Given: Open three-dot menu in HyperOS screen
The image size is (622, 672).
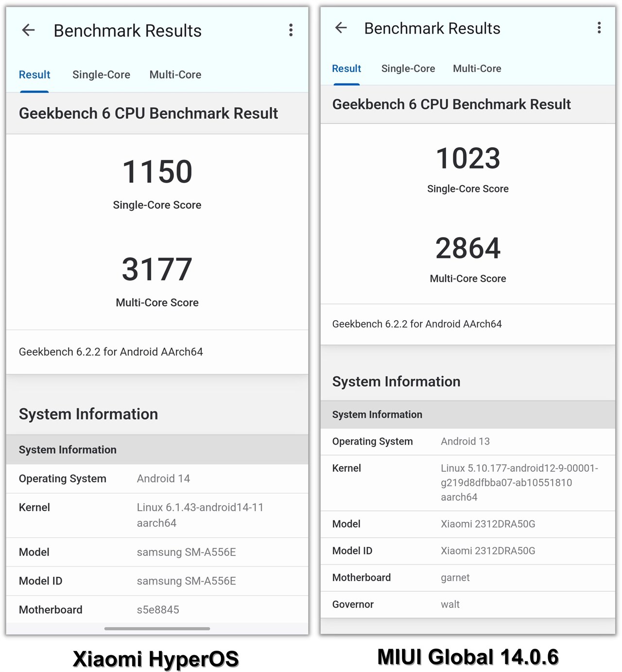Looking at the screenshot, I should click(x=291, y=30).
